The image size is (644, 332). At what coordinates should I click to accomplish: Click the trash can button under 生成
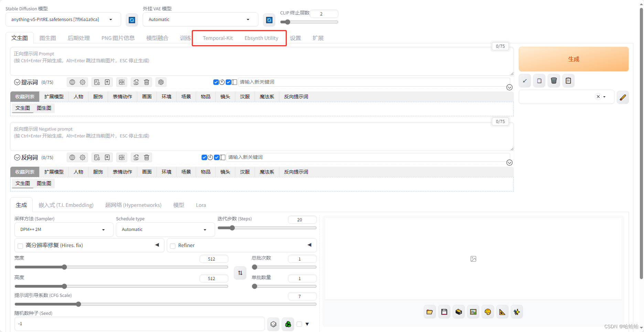(x=554, y=81)
